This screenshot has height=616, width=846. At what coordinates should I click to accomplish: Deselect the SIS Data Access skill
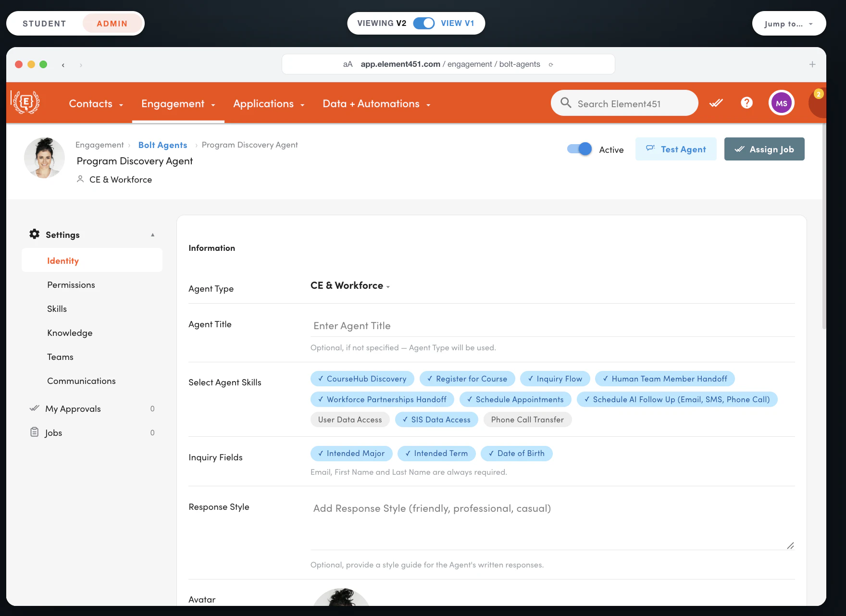click(x=436, y=419)
